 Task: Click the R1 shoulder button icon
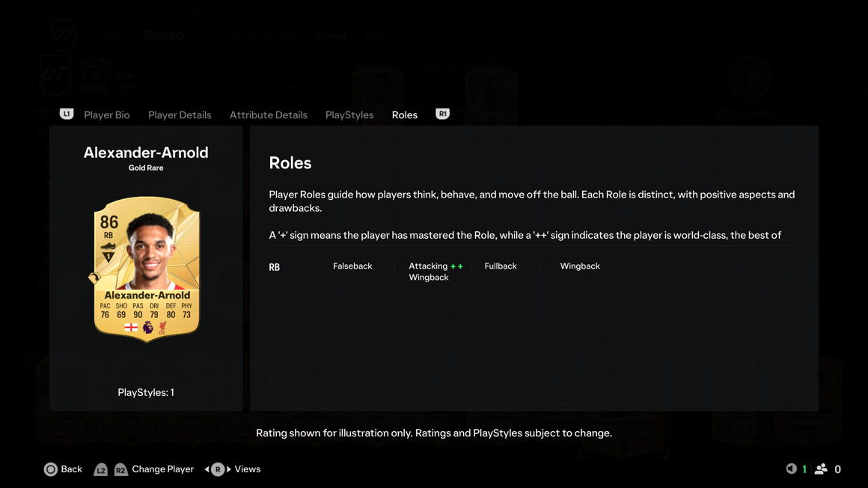442,114
